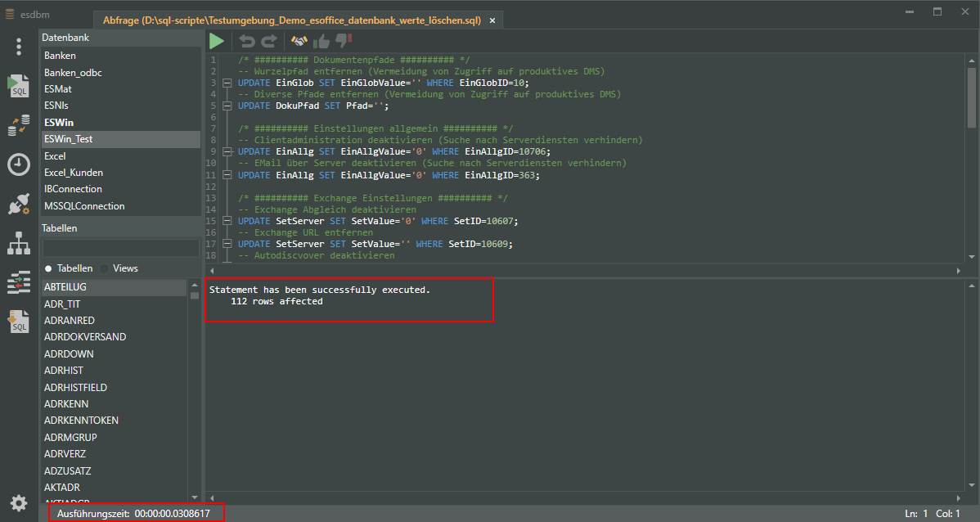980x522 pixels.
Task: Select the Tabellen radio button
Action: pyautogui.click(x=48, y=268)
